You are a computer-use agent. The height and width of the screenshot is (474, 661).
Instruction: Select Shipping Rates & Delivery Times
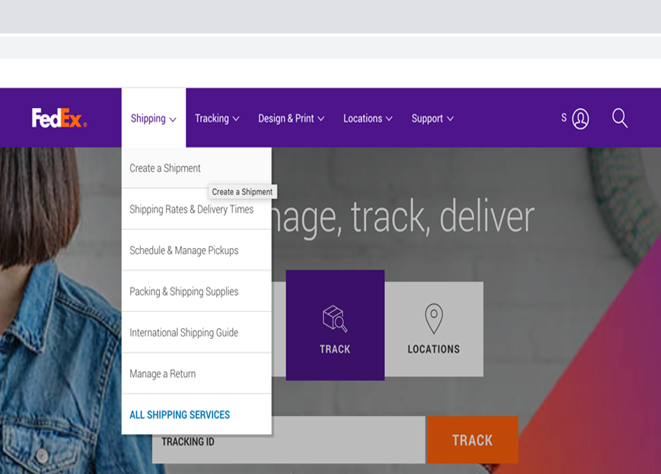(196, 209)
